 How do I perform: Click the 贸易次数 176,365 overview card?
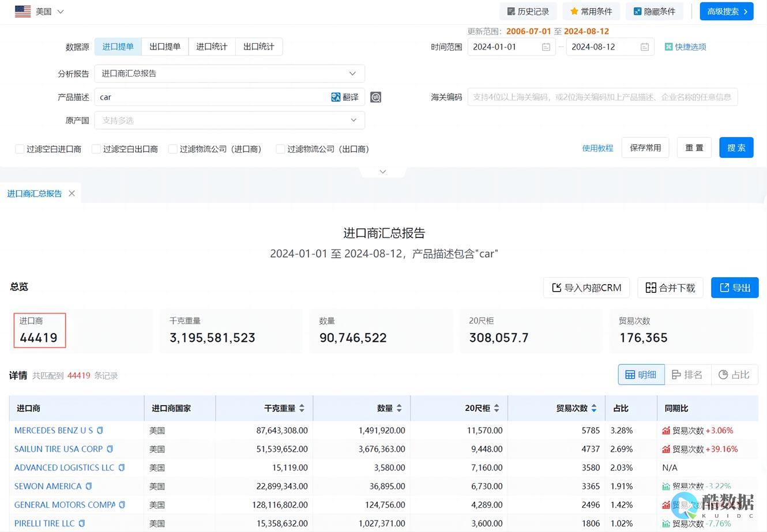(x=681, y=331)
